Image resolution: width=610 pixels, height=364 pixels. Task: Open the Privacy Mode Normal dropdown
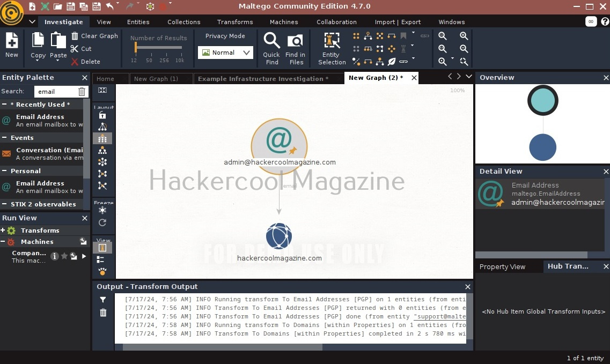click(x=225, y=53)
